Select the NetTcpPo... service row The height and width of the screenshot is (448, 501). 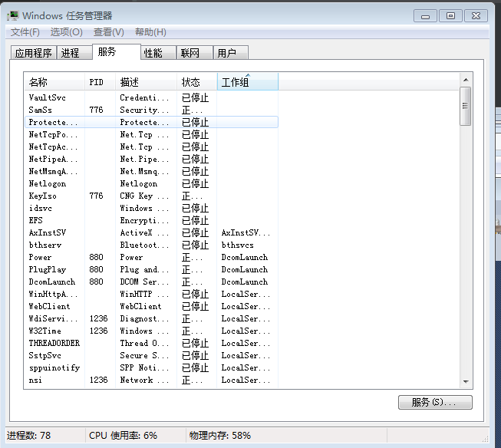pos(151,134)
